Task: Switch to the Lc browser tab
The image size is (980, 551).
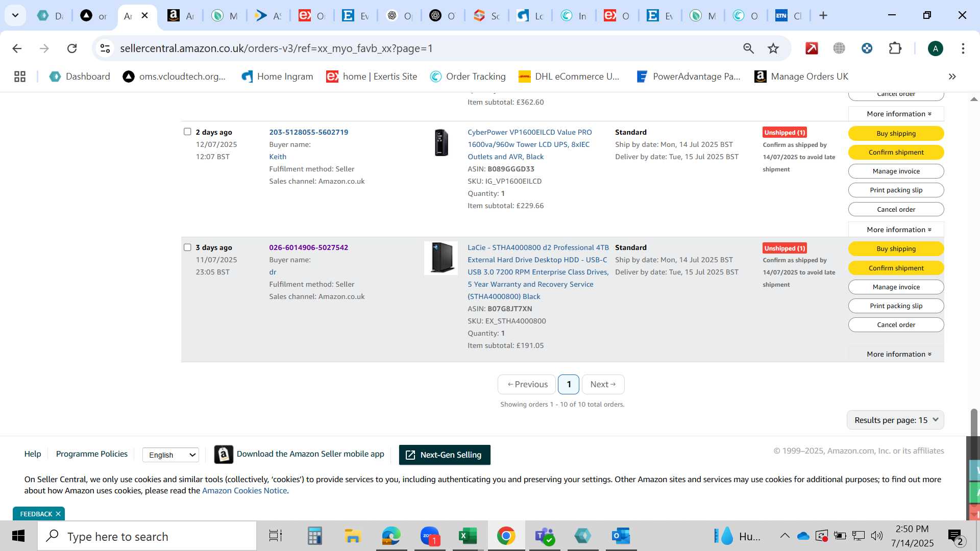Action: pos(530,15)
